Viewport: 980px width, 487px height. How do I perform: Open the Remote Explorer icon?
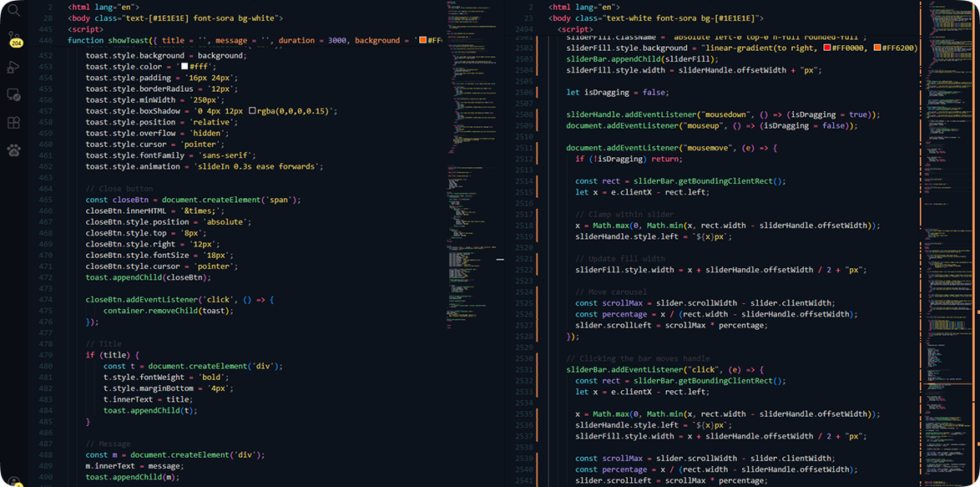13,94
